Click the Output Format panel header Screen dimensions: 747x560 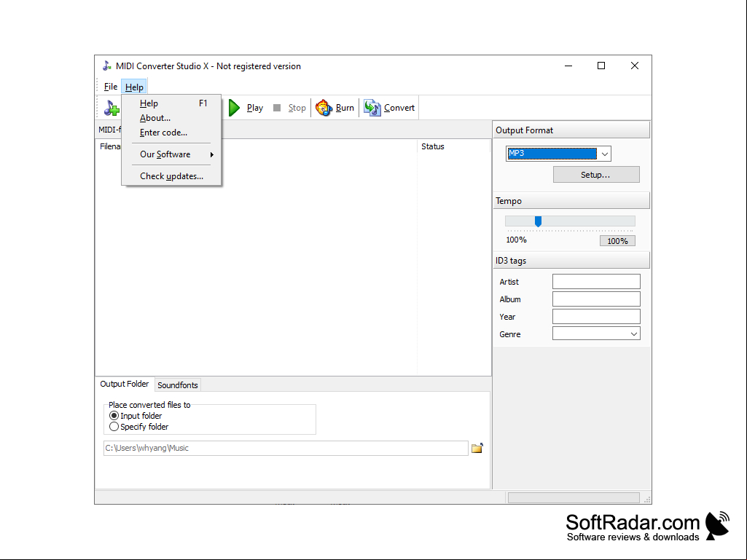tap(571, 130)
